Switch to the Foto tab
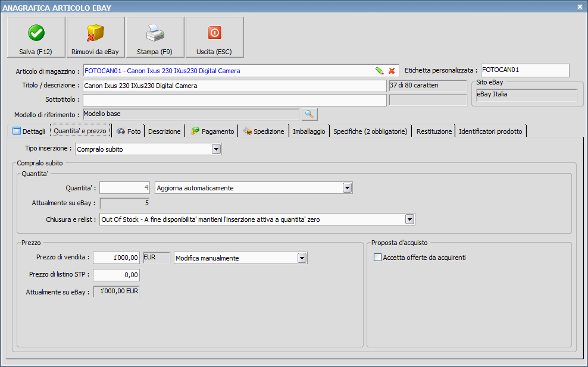588x367 pixels. pos(129,131)
